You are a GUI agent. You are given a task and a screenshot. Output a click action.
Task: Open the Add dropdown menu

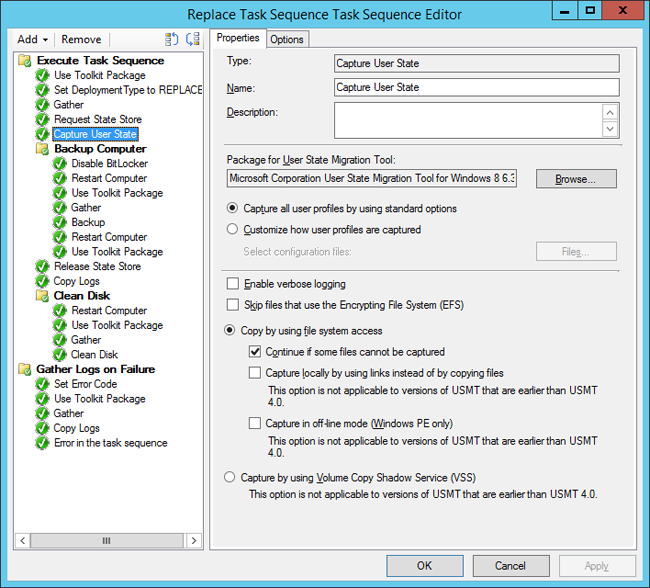coord(33,39)
